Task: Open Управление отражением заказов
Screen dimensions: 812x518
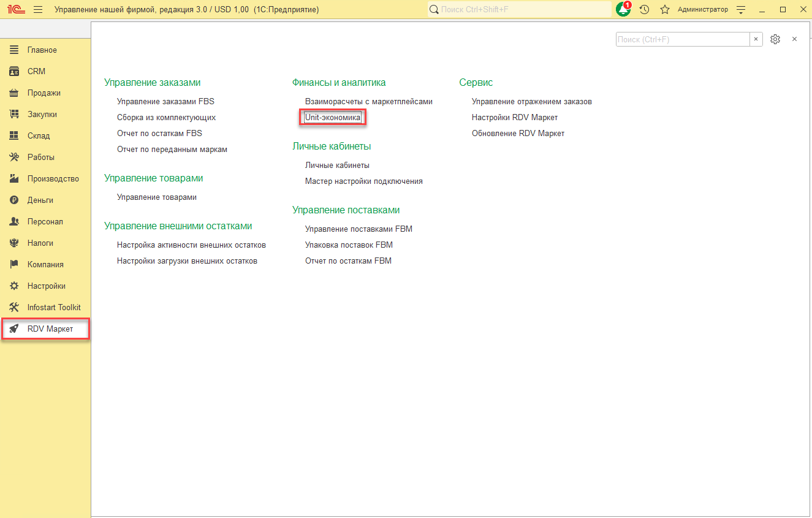Action: (532, 101)
